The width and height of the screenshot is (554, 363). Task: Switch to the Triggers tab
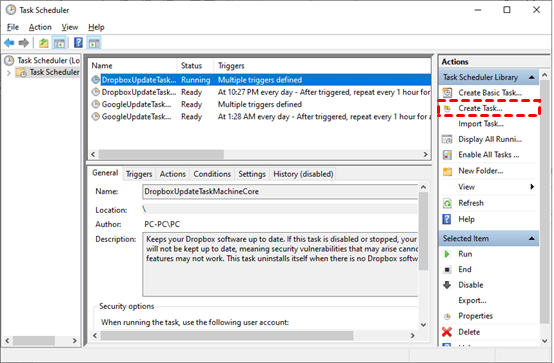(139, 174)
